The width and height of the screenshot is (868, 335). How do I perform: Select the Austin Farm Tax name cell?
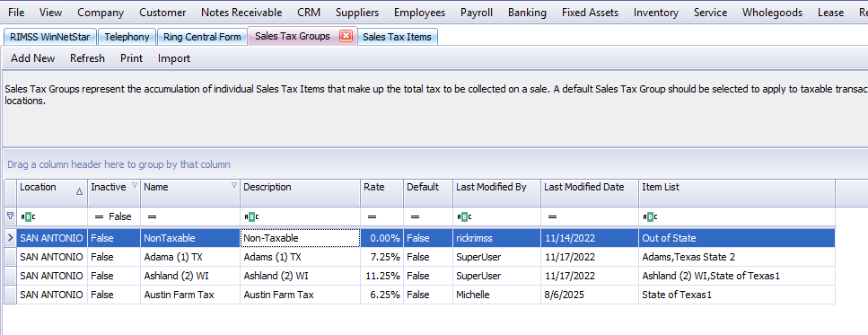point(190,295)
